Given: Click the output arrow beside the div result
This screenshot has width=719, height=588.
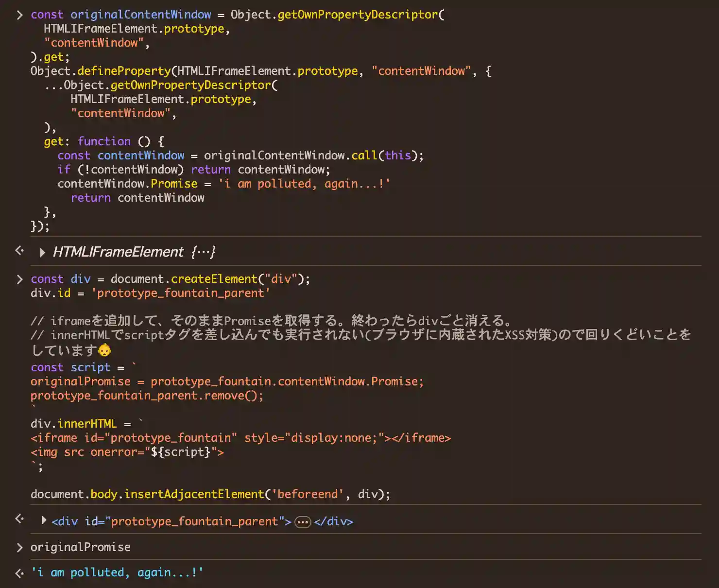Looking at the screenshot, I should tap(19, 519).
